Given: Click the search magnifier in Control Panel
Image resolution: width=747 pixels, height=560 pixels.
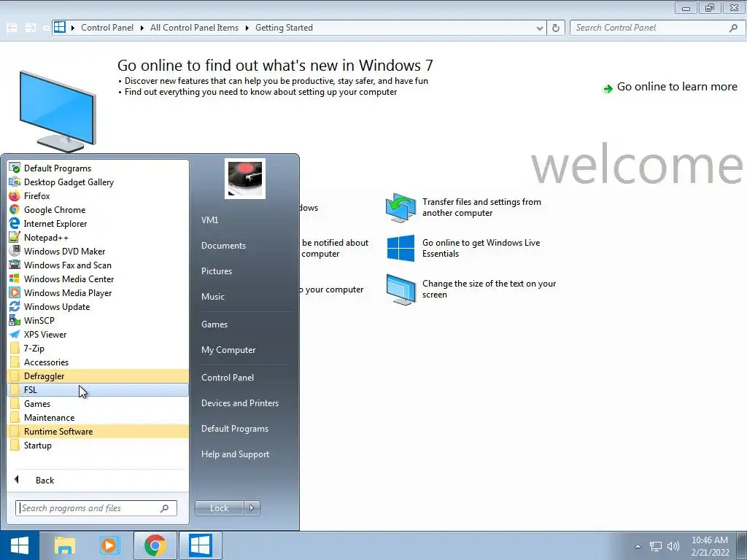Looking at the screenshot, I should (x=733, y=28).
